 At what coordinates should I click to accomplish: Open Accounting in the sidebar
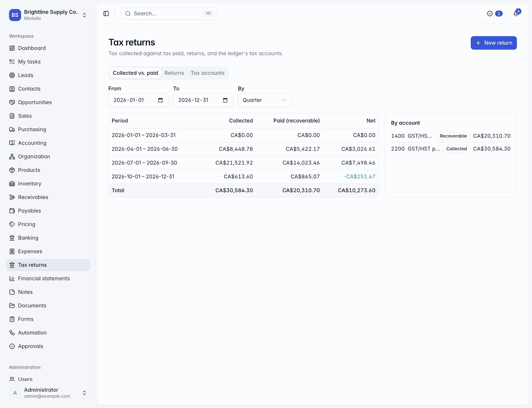tap(48, 143)
